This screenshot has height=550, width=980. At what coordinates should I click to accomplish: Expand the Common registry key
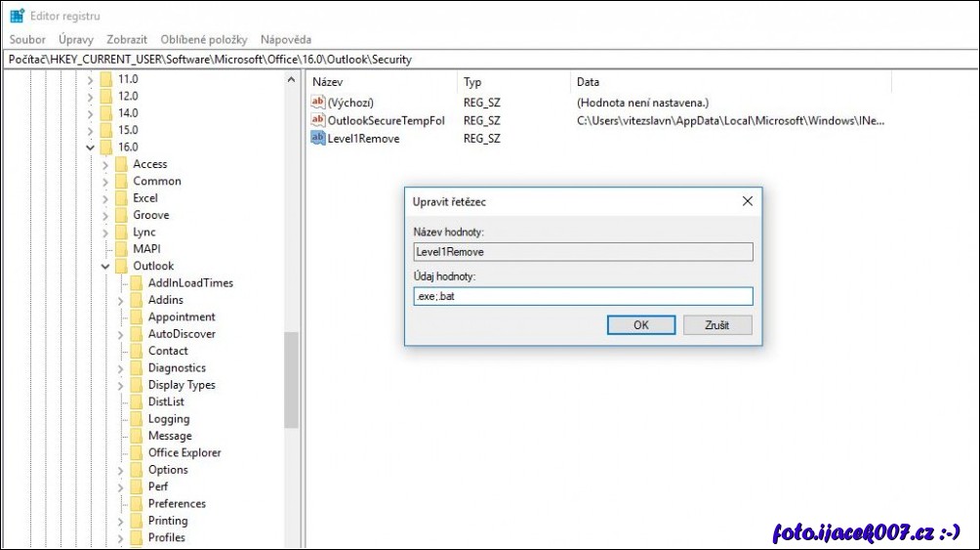click(x=105, y=182)
